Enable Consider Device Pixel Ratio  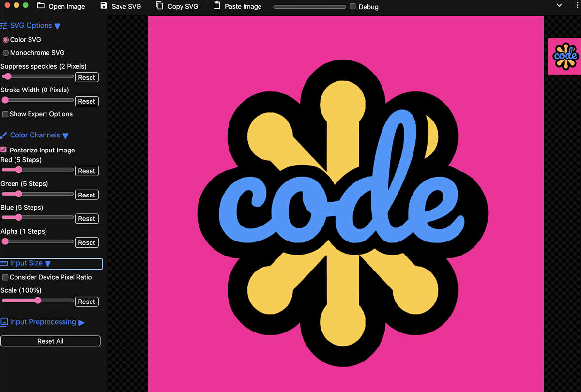pos(5,277)
